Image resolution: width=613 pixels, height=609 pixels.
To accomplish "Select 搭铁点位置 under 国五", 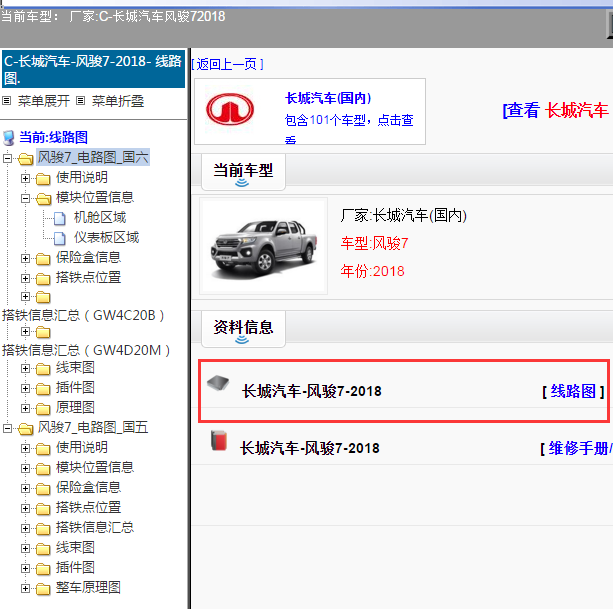I will pyautogui.click(x=88, y=507).
